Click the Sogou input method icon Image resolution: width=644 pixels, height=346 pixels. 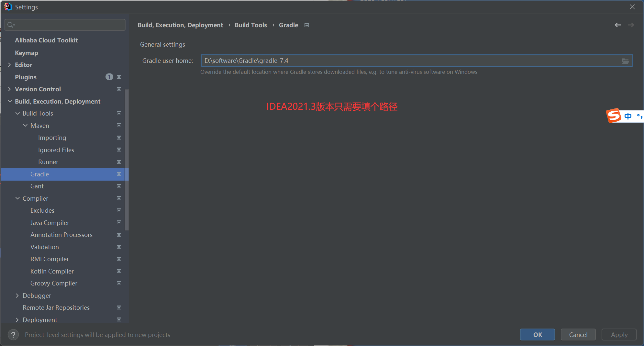coord(614,116)
